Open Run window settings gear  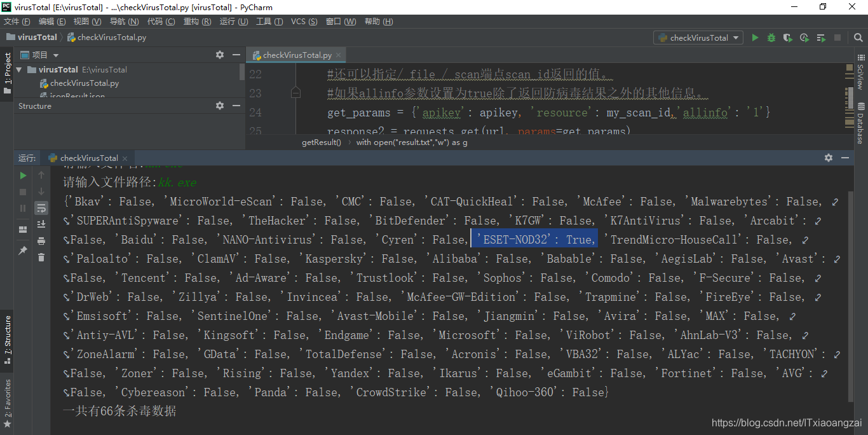(x=829, y=157)
